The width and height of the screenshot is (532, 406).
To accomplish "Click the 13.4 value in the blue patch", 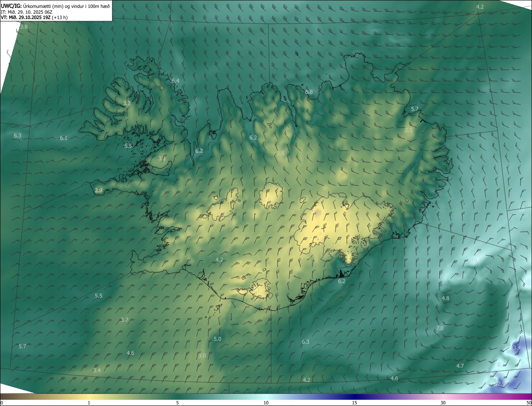I will click(x=515, y=347).
